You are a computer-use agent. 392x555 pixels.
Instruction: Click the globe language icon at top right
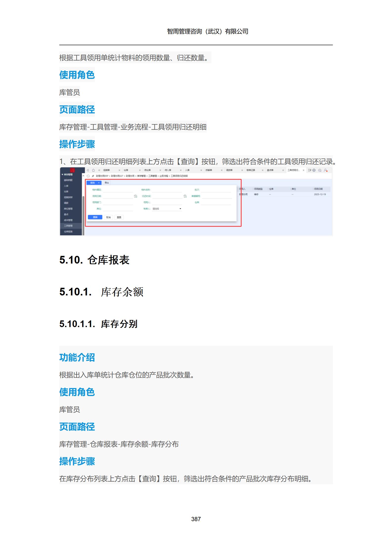[x=314, y=170]
